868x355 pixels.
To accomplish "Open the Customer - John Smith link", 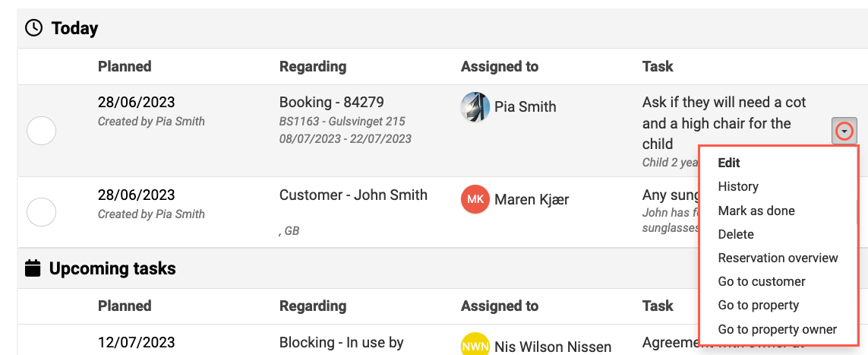I will click(353, 195).
